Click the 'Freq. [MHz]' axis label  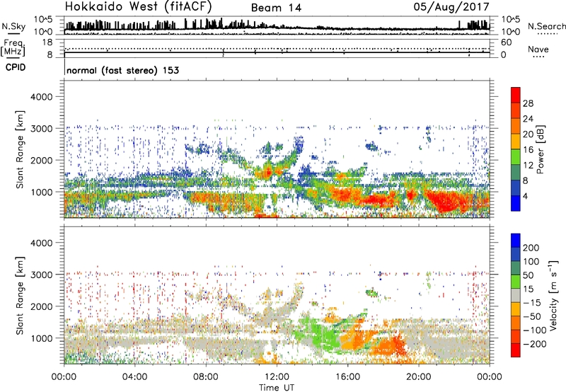13,48
